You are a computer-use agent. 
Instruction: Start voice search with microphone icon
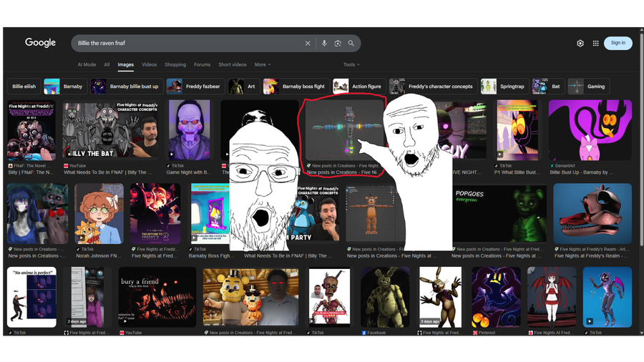coord(324,43)
